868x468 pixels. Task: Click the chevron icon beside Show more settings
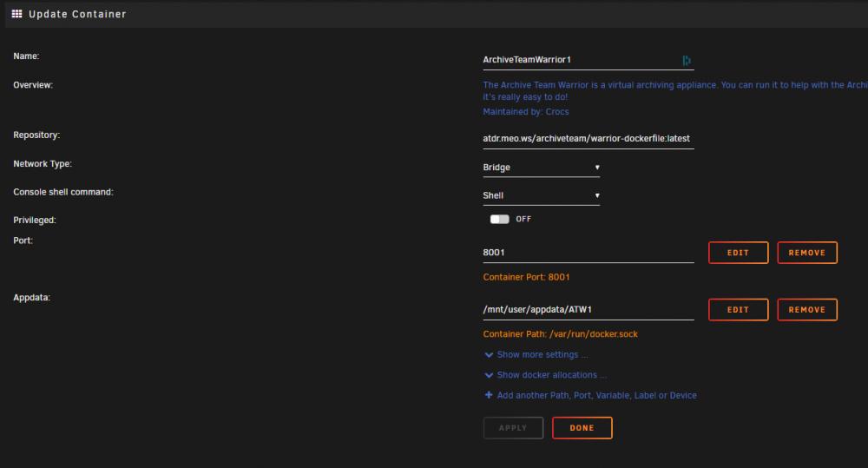(x=489, y=355)
